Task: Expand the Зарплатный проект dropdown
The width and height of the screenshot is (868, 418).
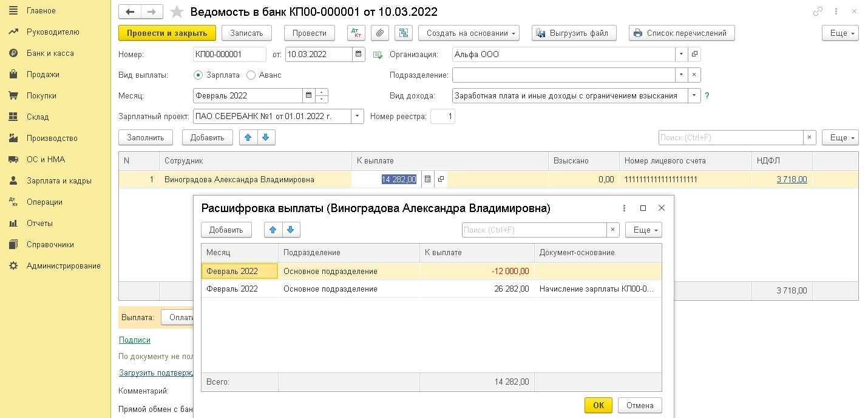Action: click(357, 116)
